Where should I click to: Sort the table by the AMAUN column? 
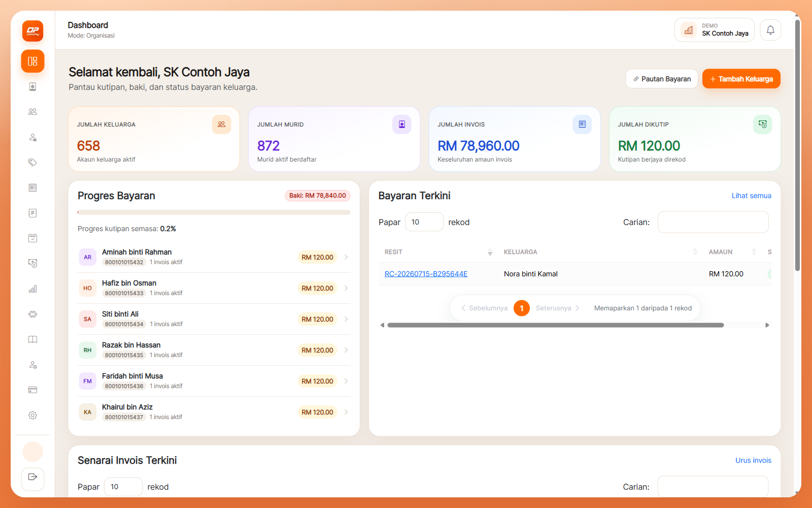point(732,252)
